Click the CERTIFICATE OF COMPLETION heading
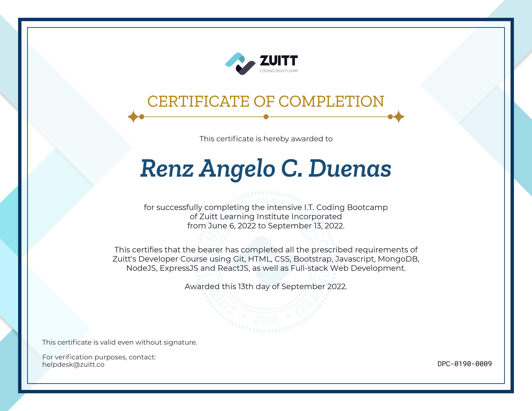532x411 pixels. [266, 101]
